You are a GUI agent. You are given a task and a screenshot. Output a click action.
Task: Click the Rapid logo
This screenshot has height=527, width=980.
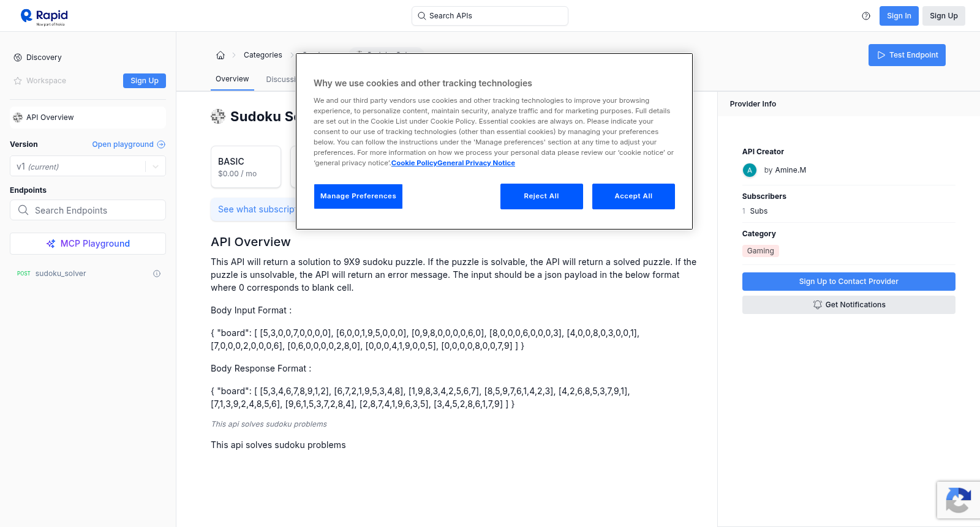[x=44, y=17]
